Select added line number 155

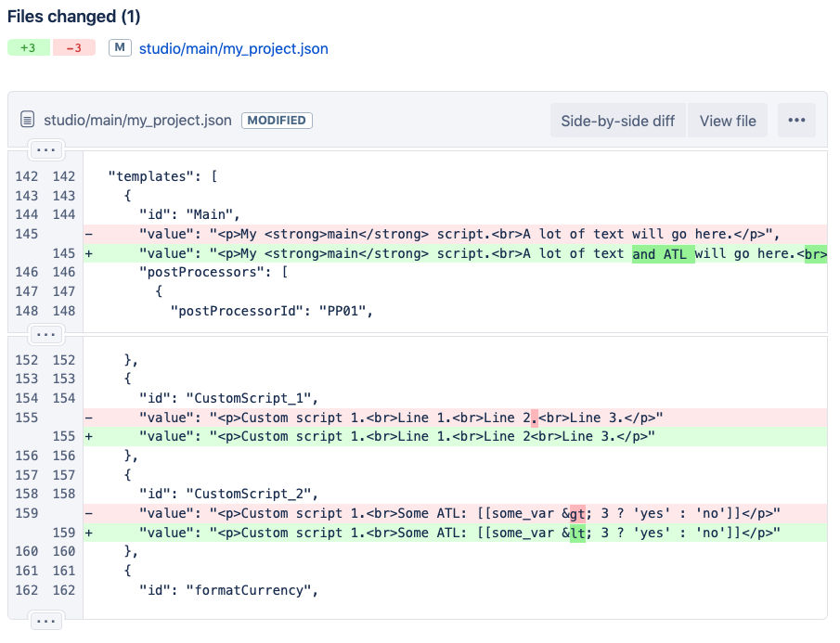[x=63, y=436]
